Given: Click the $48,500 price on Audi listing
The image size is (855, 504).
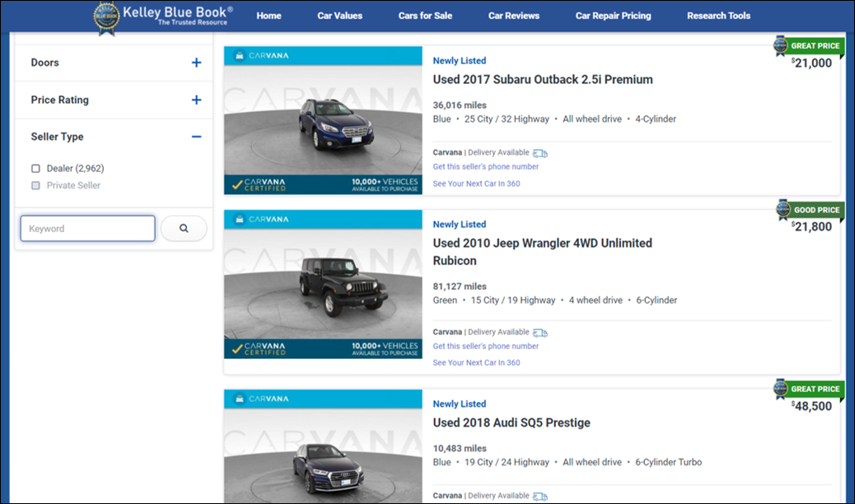Looking at the screenshot, I should point(811,406).
